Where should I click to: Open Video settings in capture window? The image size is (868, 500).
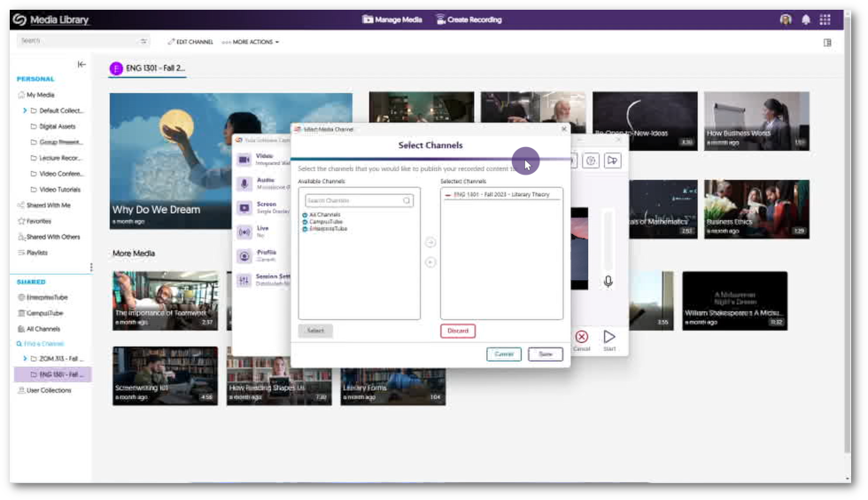(263, 160)
